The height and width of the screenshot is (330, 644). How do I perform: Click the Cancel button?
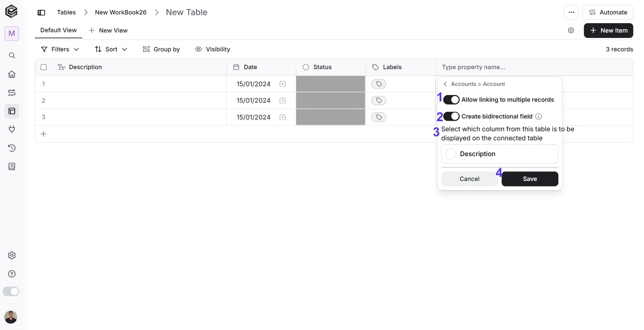pyautogui.click(x=469, y=179)
